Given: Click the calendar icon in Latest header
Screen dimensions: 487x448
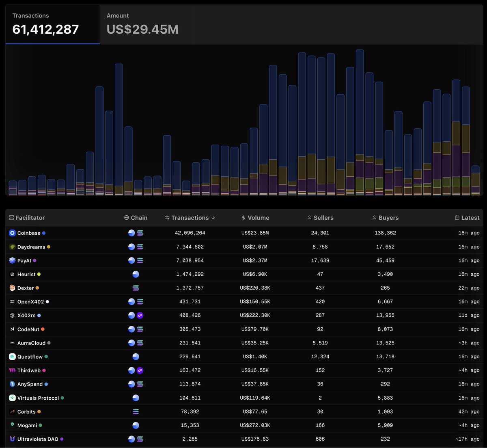Looking at the screenshot, I should click(x=457, y=218).
